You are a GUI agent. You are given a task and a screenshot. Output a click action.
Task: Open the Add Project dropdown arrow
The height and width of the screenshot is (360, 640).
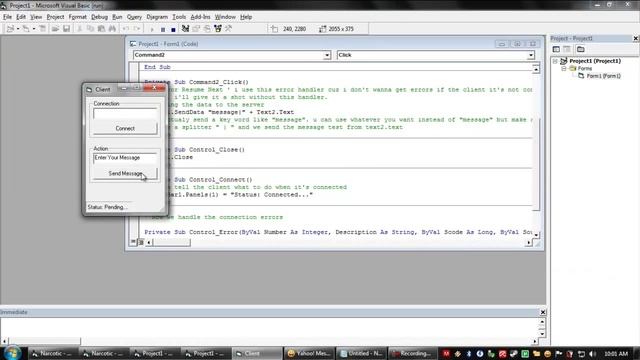pyautogui.click(x=18, y=29)
